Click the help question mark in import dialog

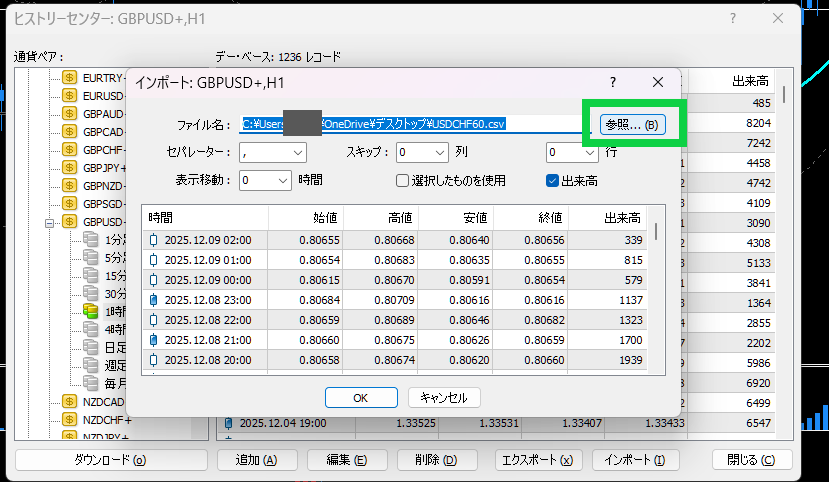[613, 82]
